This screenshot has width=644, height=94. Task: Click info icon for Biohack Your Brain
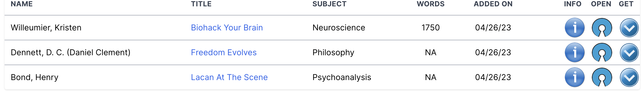575,28
